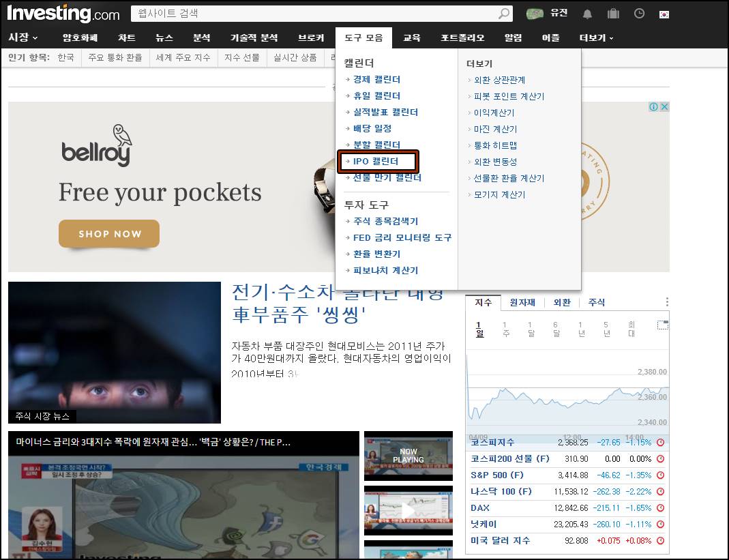Open the 기술적 분석 menu

(x=254, y=38)
